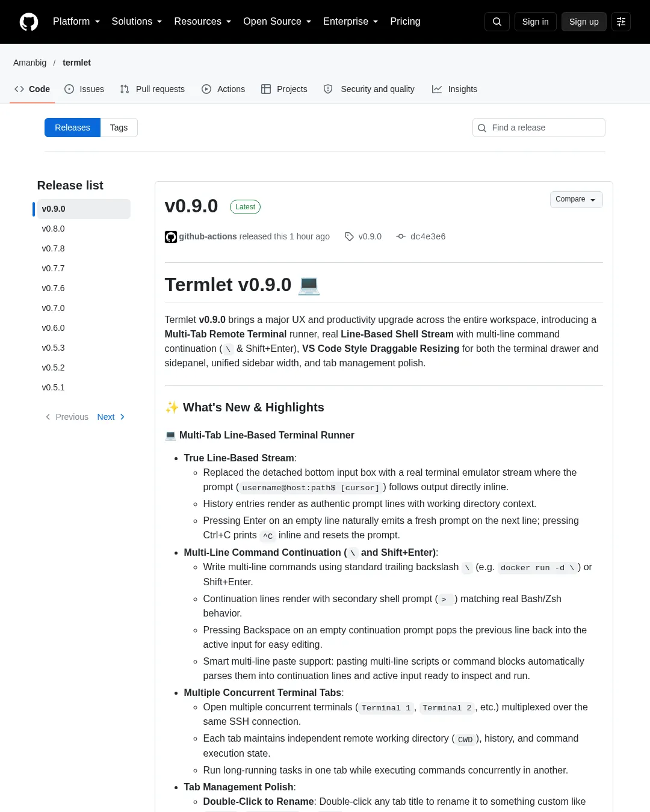Select v0.7.6 in the release list
This screenshot has height=812, width=650.
tap(84, 288)
